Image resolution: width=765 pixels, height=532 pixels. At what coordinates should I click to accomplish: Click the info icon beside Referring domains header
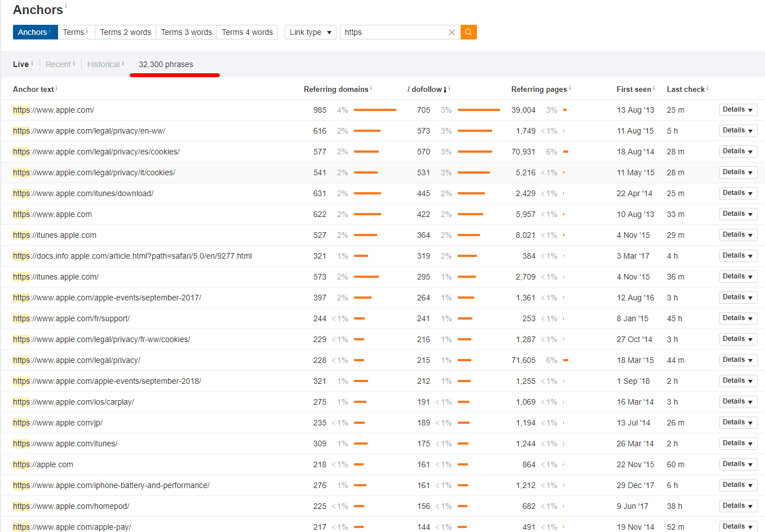(x=372, y=87)
